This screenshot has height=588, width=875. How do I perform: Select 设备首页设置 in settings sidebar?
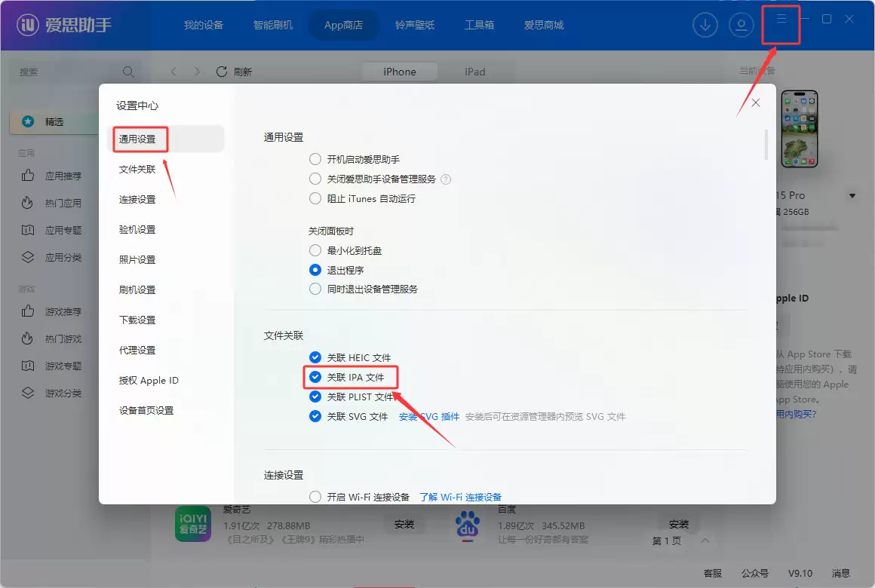point(146,410)
